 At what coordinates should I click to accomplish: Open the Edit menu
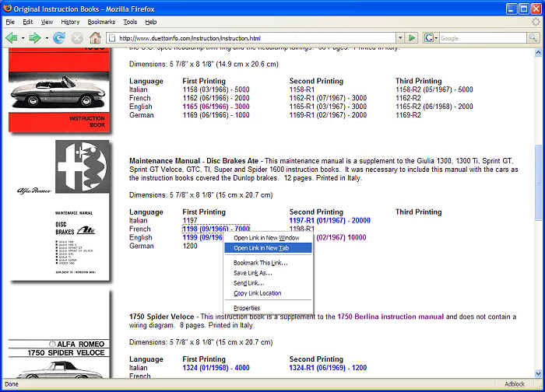pos(27,22)
